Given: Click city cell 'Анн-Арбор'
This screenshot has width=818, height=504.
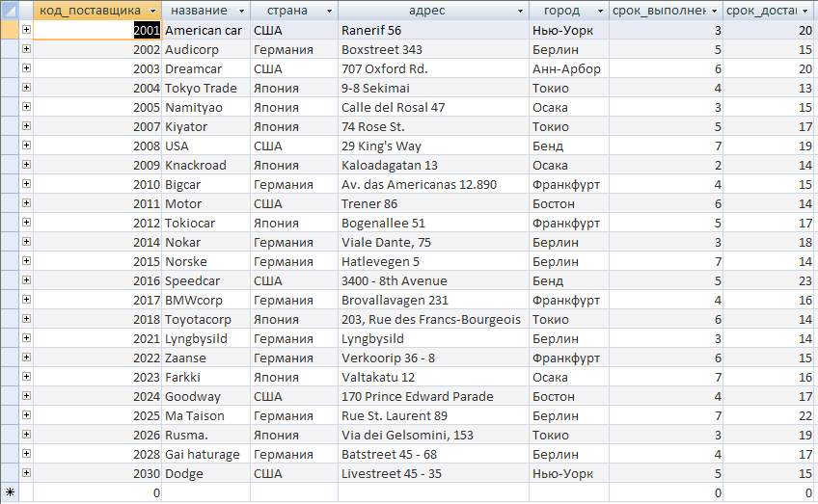Looking at the screenshot, I should (x=569, y=68).
